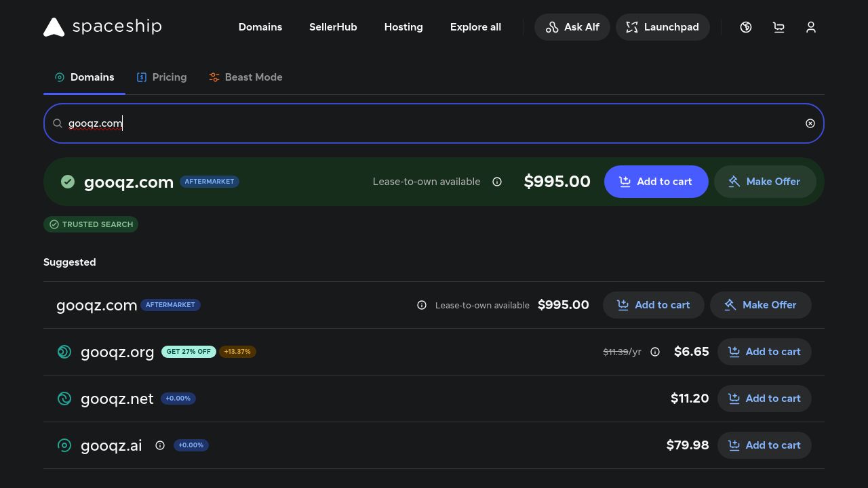This screenshot has height=488, width=868.
Task: Click into the domain search field
Action: pos(434,123)
